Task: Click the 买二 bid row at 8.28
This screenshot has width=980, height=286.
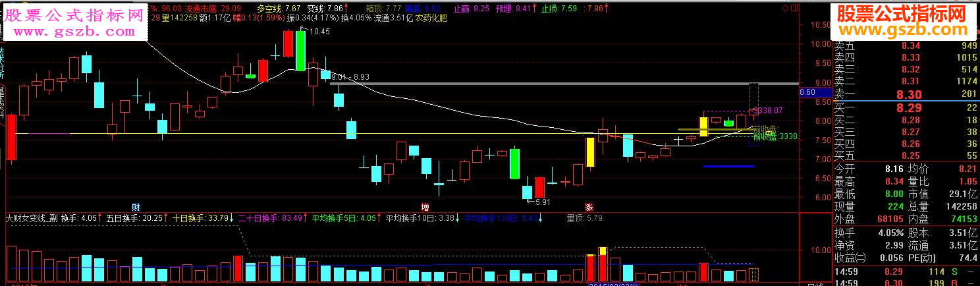Action: point(906,119)
